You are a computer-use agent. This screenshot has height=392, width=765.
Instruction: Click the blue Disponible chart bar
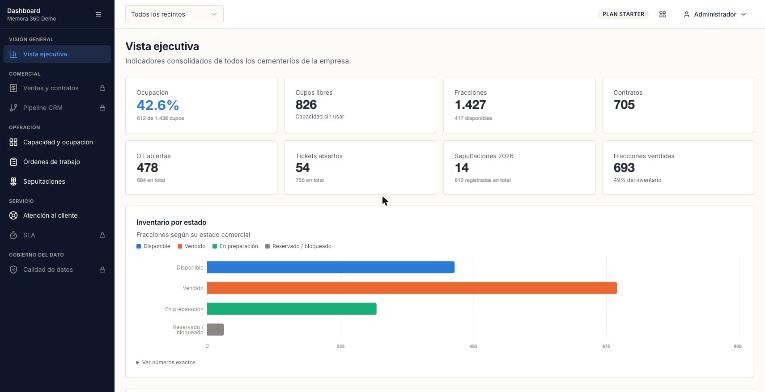tap(331, 267)
